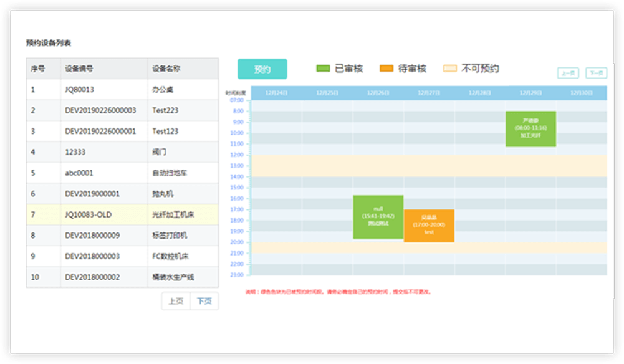Select highlighted row JQ10083-OLD 光纤加工机床
This screenshot has height=364, width=624.
click(122, 214)
